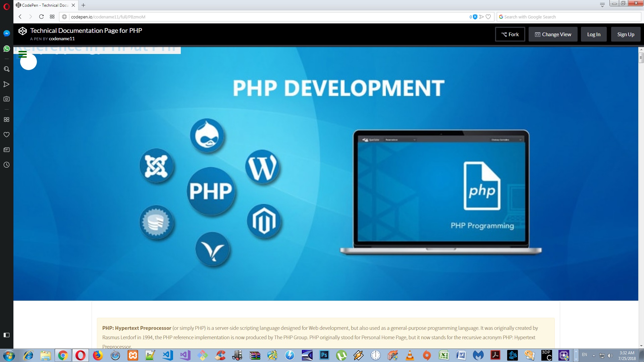The width and height of the screenshot is (644, 362).
Task: Toggle the ad blocker shield in address bar
Action: point(475,17)
